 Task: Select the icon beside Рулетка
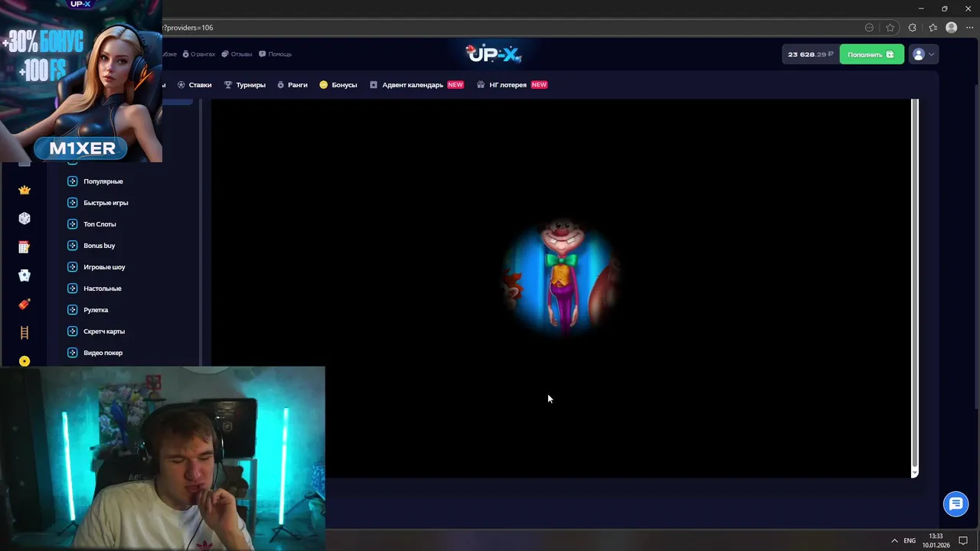coord(72,310)
